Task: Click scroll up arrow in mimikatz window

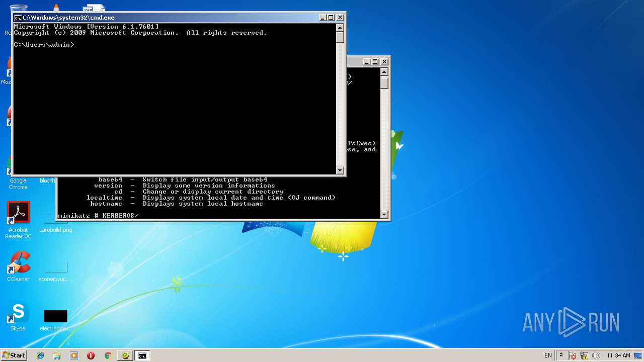Action: pyautogui.click(x=384, y=72)
